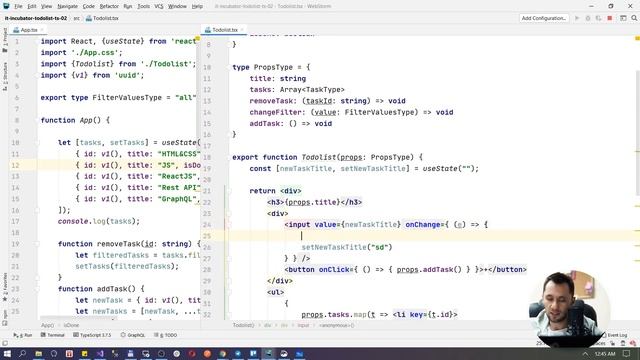The width and height of the screenshot is (640, 360).
Task: Open Trello from the taskbar
Action: pos(253,353)
